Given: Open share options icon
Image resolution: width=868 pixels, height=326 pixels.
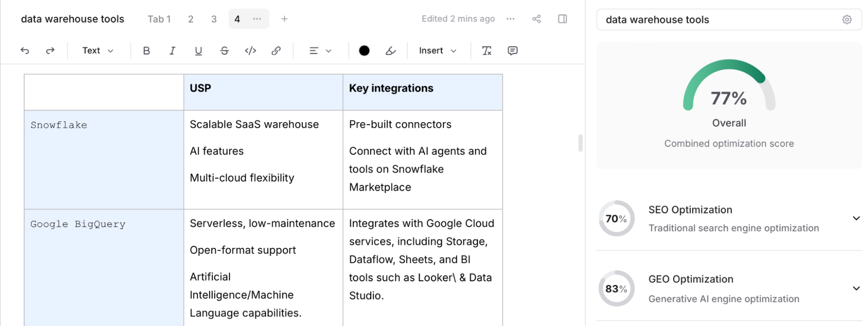Looking at the screenshot, I should [537, 19].
